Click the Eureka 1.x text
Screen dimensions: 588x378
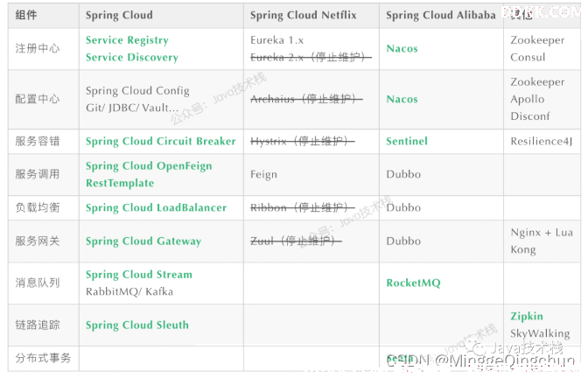point(277,40)
